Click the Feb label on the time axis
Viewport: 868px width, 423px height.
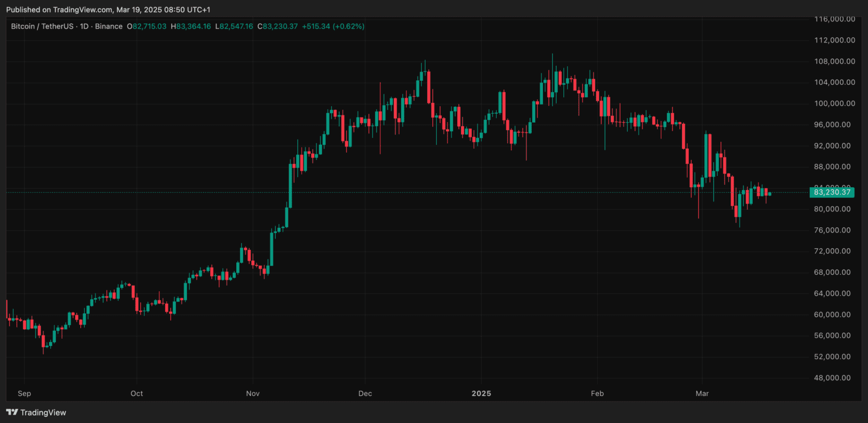click(597, 394)
